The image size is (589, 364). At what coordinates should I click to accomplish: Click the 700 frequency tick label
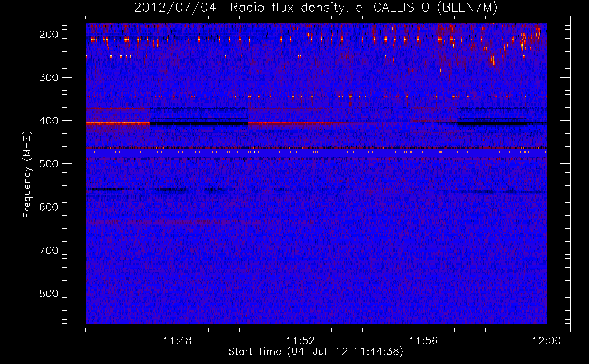click(x=48, y=250)
